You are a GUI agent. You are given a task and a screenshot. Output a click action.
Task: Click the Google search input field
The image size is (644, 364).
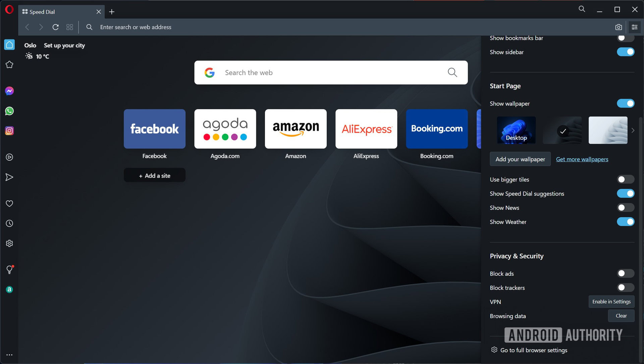[x=330, y=72]
